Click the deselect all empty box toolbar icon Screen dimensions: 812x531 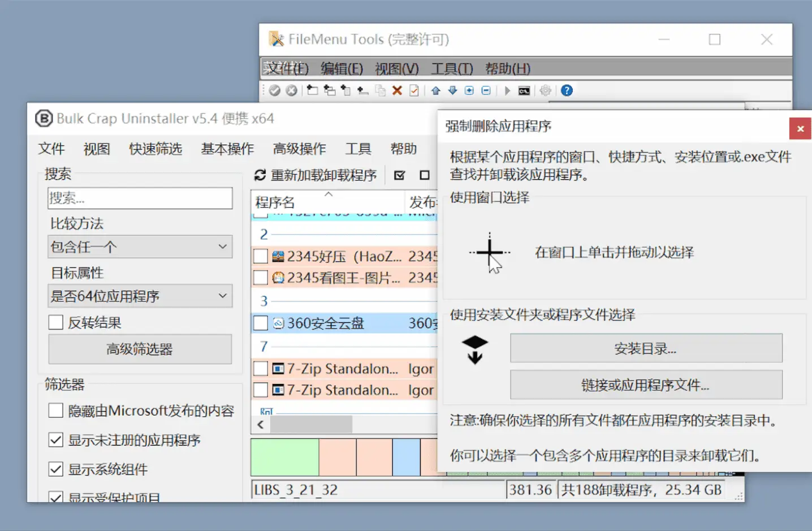[x=425, y=175]
